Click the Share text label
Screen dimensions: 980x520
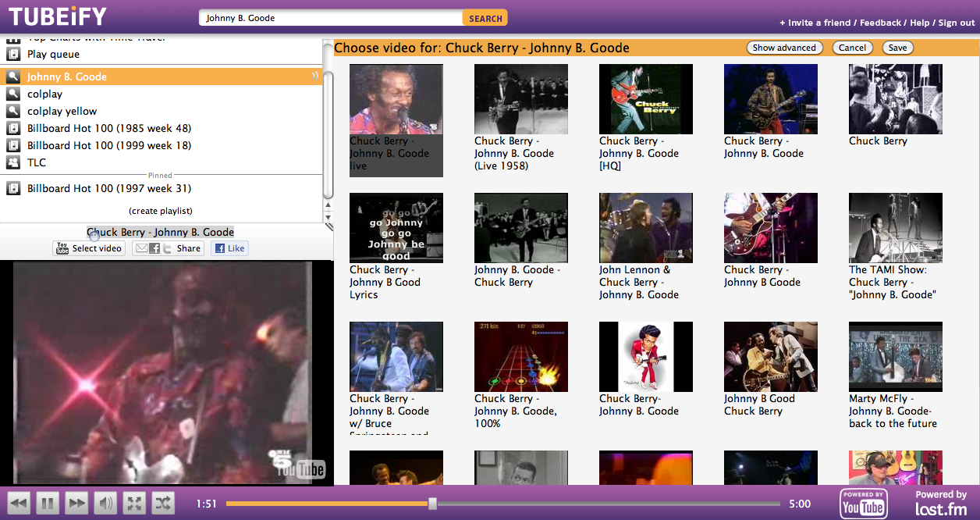189,248
